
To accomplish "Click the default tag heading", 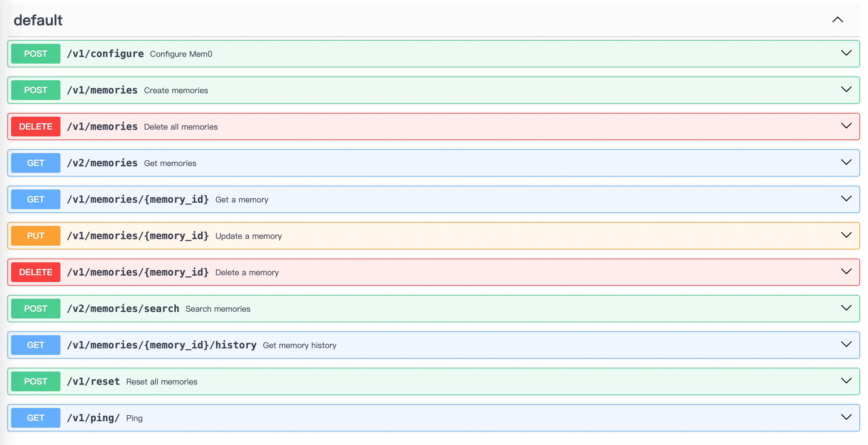I will point(38,20).
